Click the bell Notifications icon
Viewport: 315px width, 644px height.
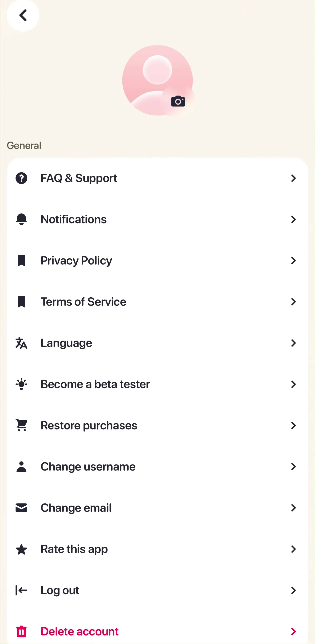coord(21,219)
